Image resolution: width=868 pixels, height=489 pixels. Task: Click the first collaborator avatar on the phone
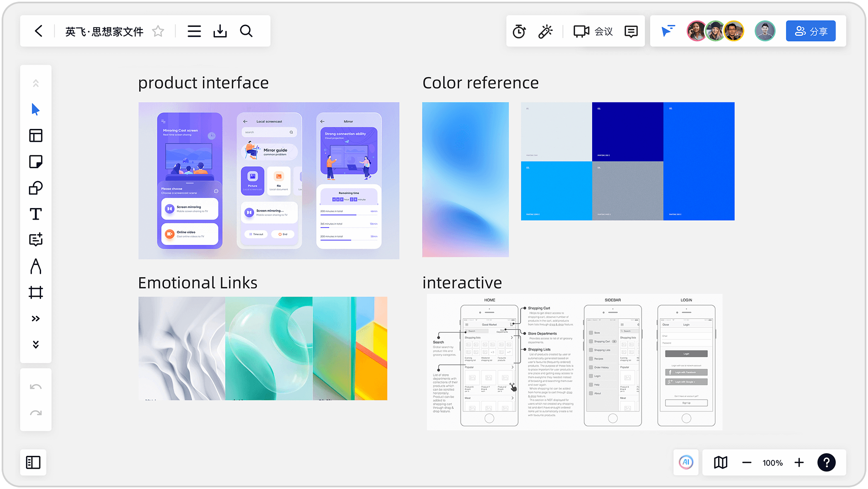[x=697, y=31]
